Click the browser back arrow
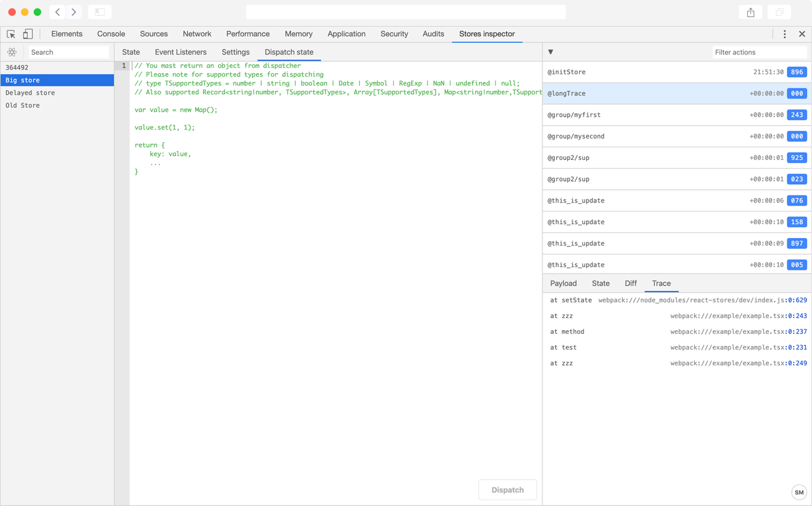The image size is (812, 506). click(58, 12)
